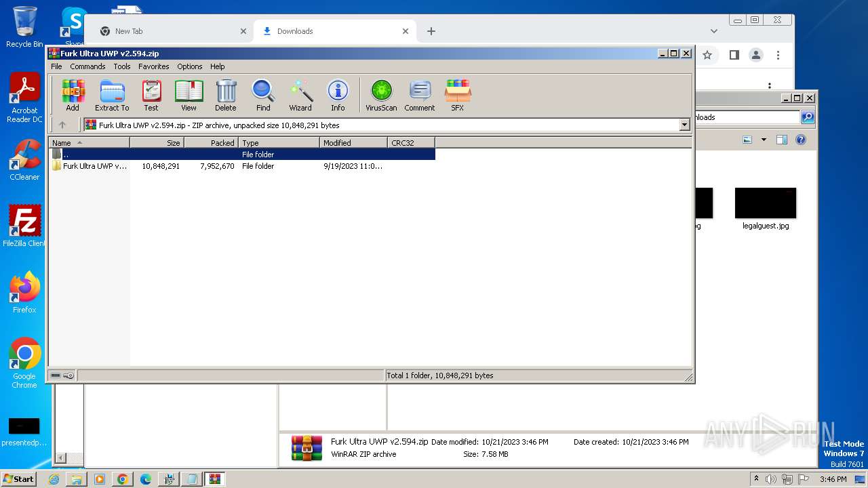
Task: Sort by the Size column header
Action: click(x=157, y=143)
